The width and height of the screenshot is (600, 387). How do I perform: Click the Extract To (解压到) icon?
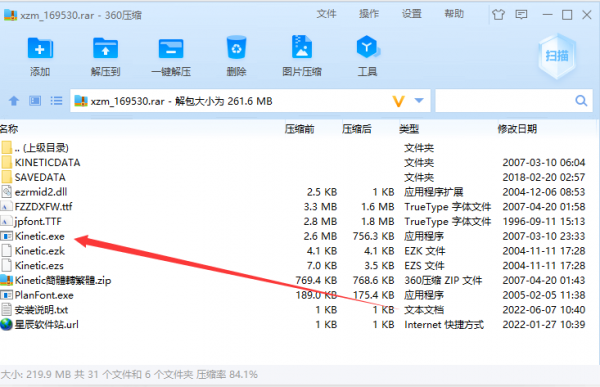[x=105, y=49]
